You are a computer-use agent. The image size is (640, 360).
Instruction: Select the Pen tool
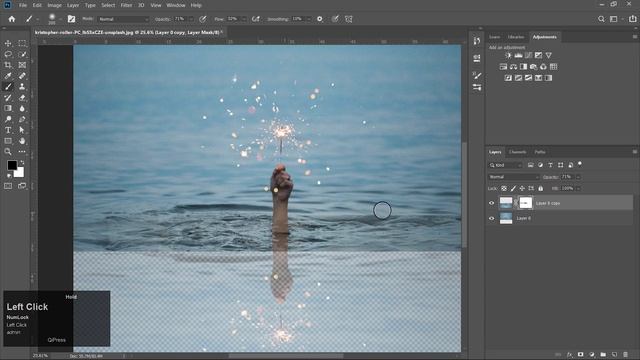tap(22, 119)
